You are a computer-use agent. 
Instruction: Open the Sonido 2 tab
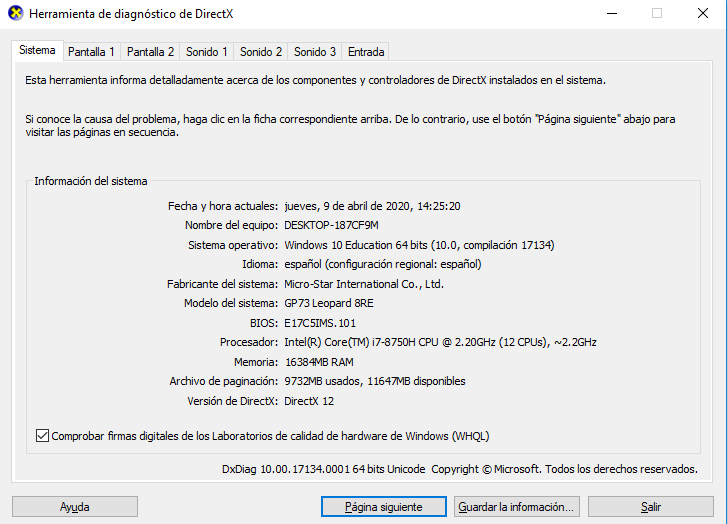click(x=260, y=52)
